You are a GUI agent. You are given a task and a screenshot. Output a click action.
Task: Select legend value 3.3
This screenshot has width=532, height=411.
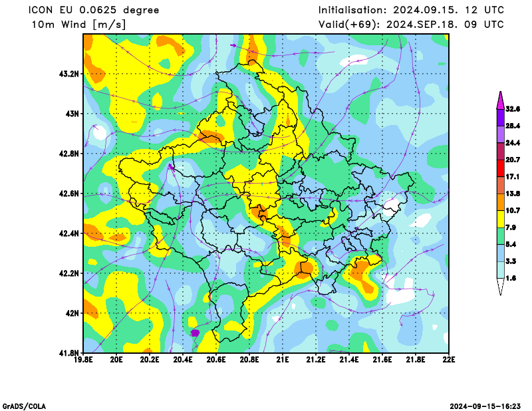(x=511, y=261)
